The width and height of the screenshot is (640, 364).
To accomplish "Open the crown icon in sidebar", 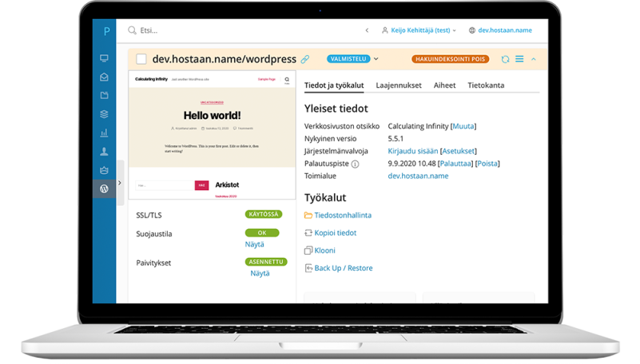I will coord(104,170).
